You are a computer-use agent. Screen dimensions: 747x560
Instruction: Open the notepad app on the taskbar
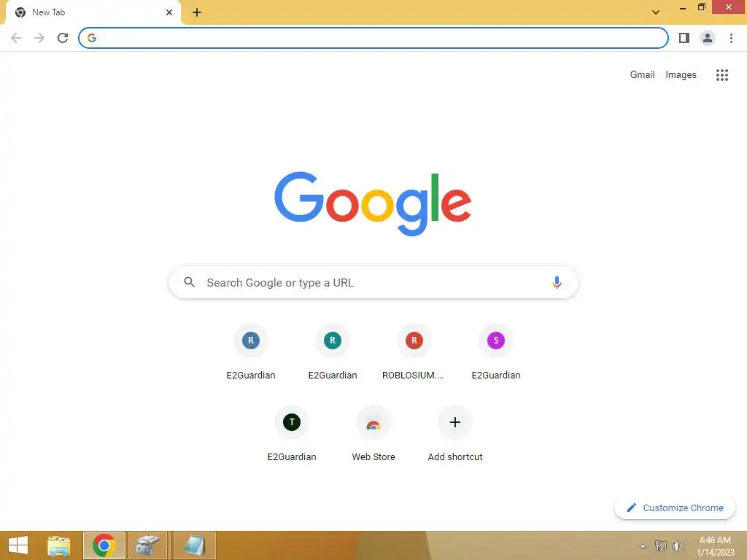(194, 545)
